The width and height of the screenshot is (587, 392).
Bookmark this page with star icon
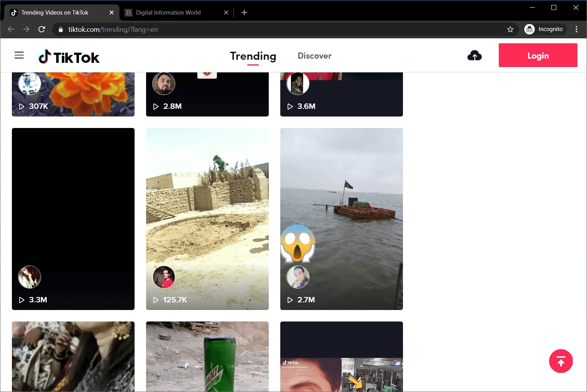(x=510, y=30)
